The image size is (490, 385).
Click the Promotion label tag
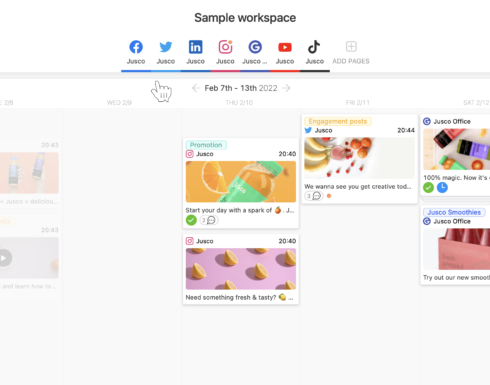tap(206, 145)
